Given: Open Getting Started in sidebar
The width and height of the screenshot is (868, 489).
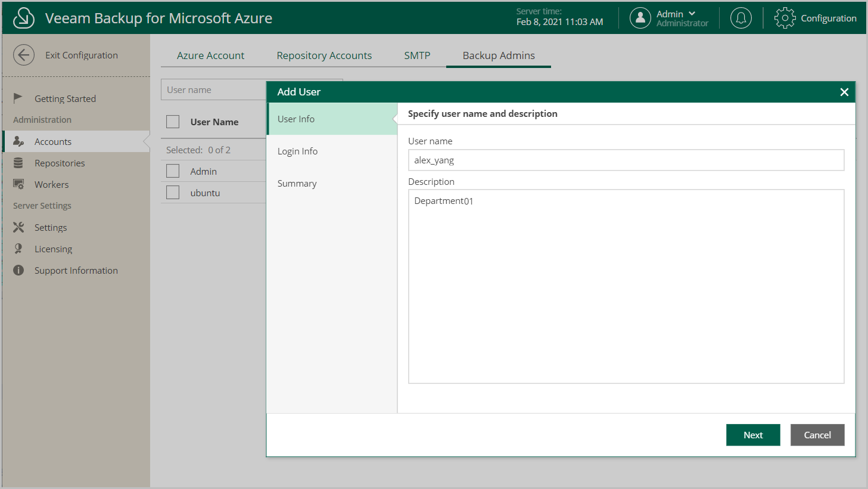Looking at the screenshot, I should [65, 98].
